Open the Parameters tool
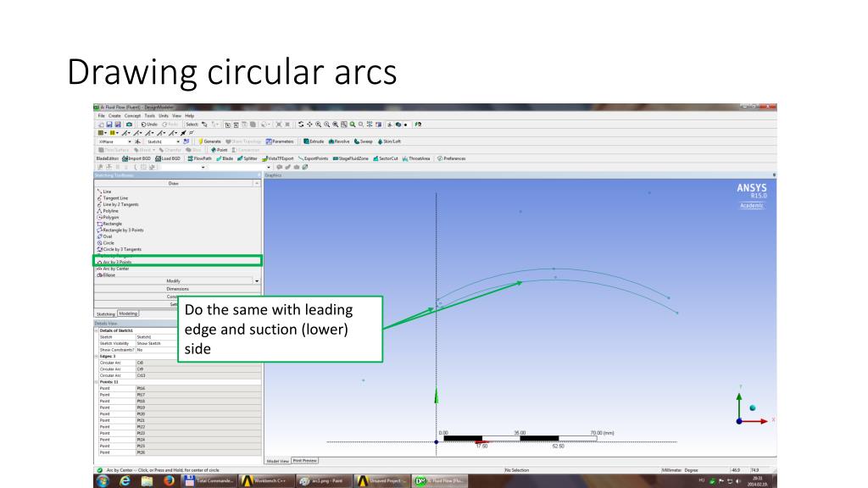Image resolution: width=868 pixels, height=488 pixels. point(280,141)
